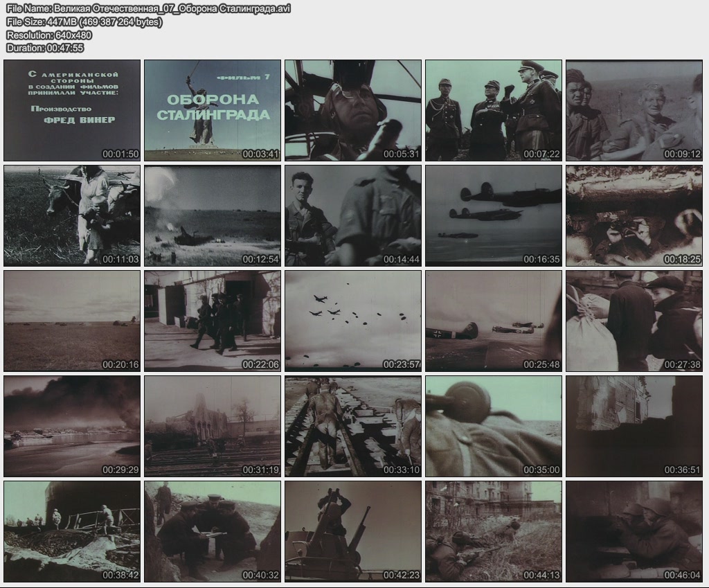
Task: Click the Duration 00:47:55 text
Action: pyautogui.click(x=45, y=48)
